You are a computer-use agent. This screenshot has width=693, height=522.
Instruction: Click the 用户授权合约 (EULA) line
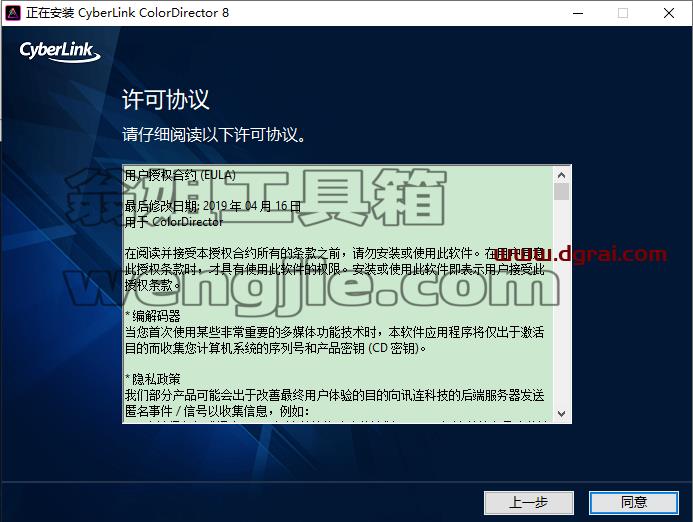point(180,175)
